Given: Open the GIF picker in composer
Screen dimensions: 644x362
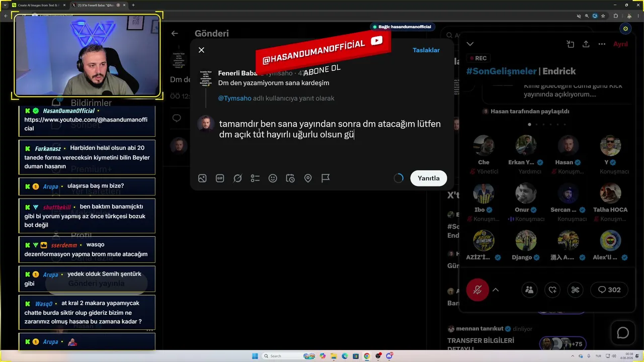Looking at the screenshot, I should [220, 178].
